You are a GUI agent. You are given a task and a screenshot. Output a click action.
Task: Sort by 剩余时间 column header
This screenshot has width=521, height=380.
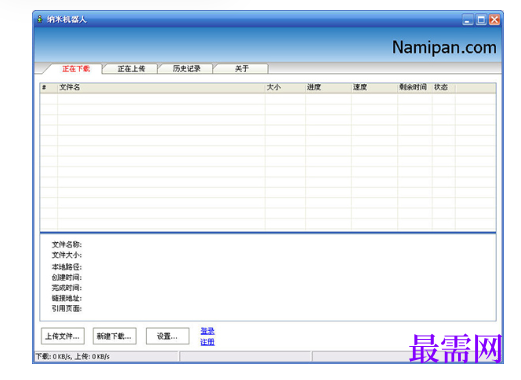coord(415,87)
